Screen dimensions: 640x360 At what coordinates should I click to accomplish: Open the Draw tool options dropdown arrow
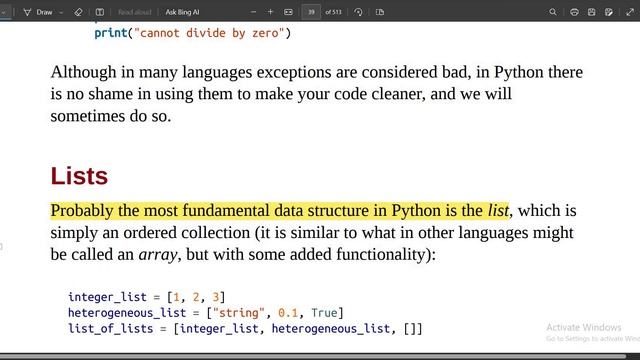(x=61, y=12)
